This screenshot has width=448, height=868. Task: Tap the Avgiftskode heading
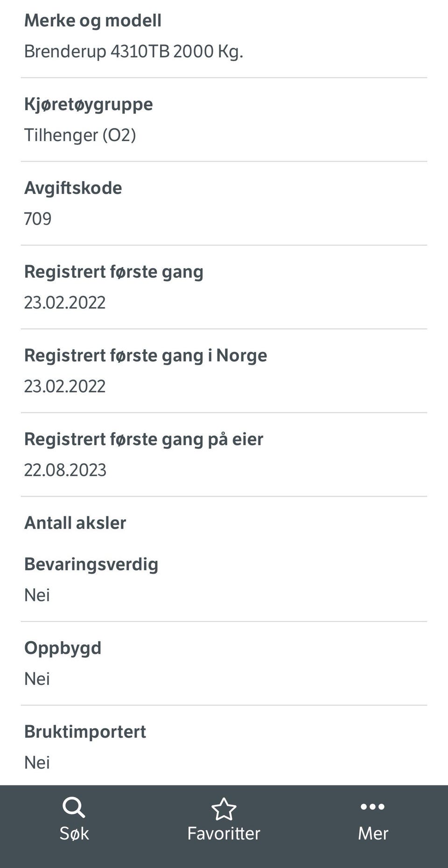(x=73, y=188)
